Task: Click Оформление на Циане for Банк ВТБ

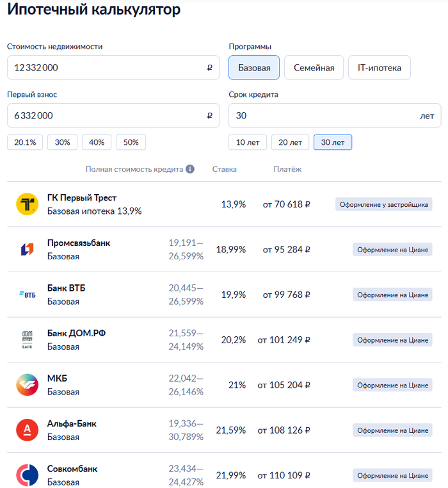Action: pyautogui.click(x=392, y=295)
